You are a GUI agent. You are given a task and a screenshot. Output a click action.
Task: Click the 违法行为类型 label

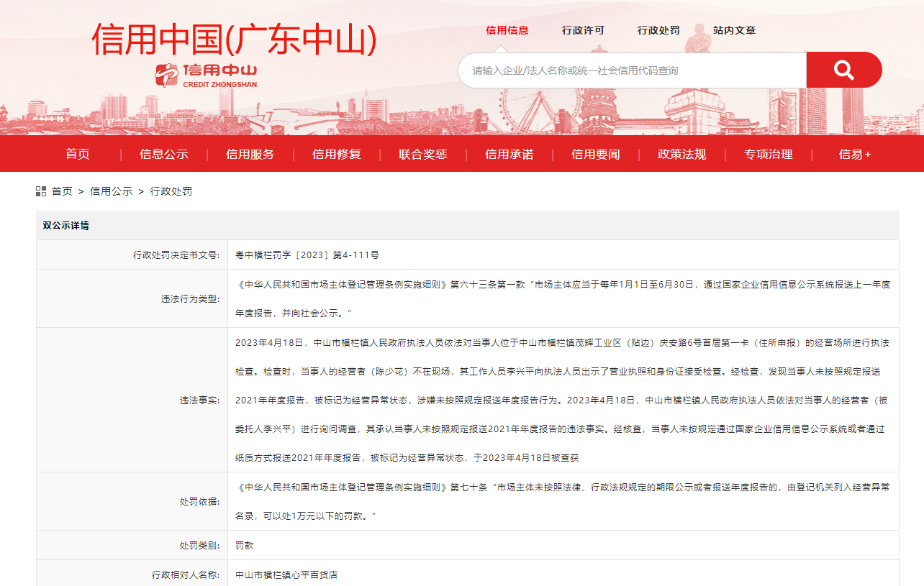click(x=191, y=298)
